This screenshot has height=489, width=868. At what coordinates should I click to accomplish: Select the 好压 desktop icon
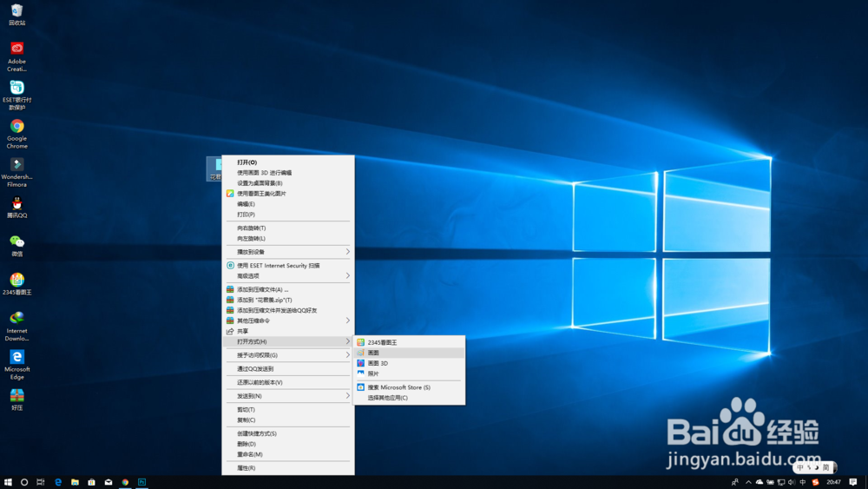click(x=16, y=400)
